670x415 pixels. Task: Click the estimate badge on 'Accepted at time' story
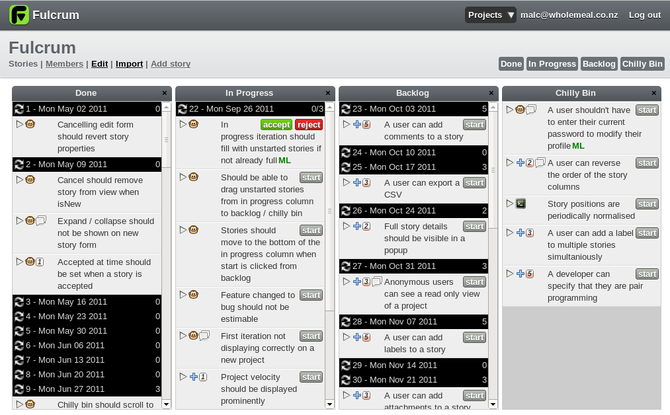(40, 262)
